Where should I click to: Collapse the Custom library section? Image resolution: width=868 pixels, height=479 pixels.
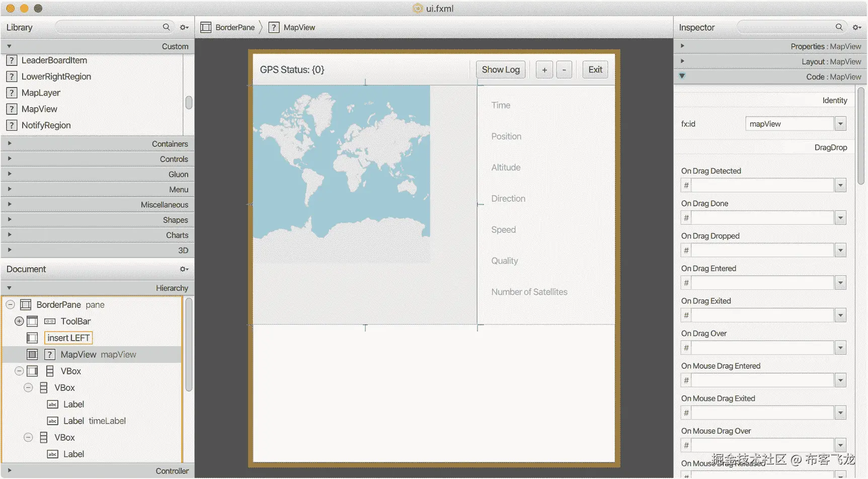tap(9, 46)
